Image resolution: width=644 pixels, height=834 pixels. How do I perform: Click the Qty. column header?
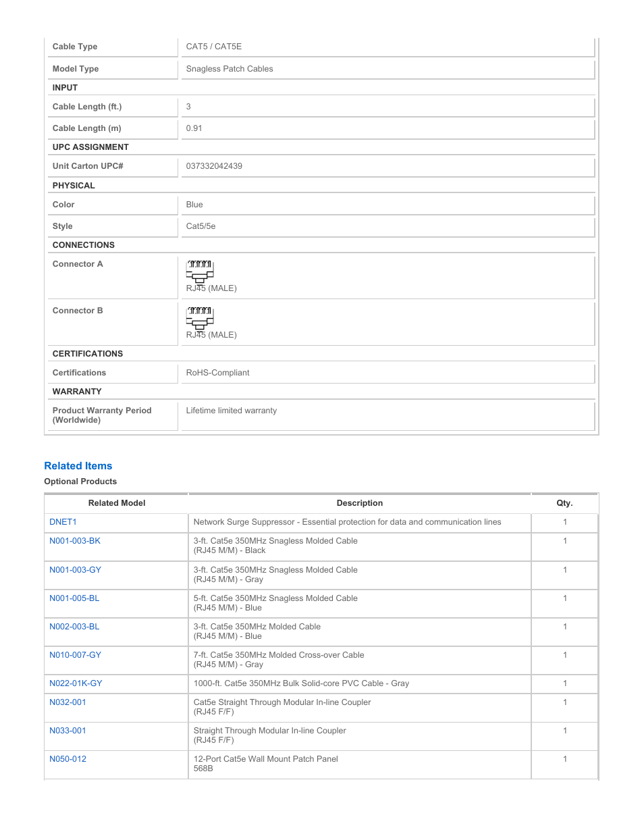(x=564, y=503)
